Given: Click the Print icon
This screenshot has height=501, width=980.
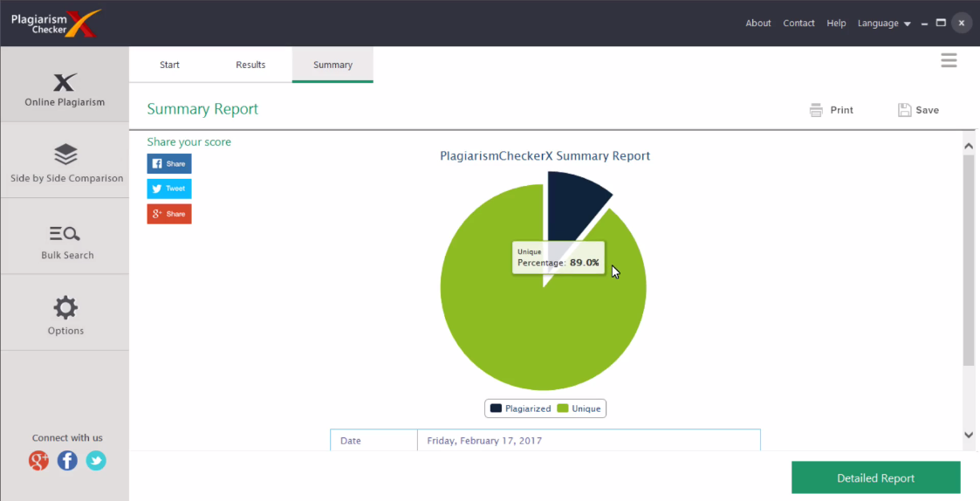Looking at the screenshot, I should pyautogui.click(x=816, y=110).
